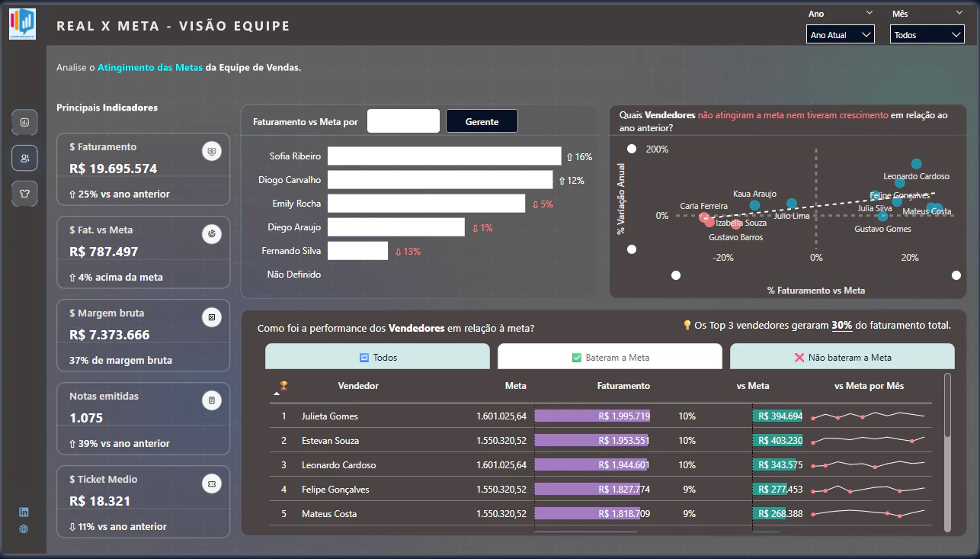Click the R$ 19.695.574 Faturamento value
This screenshot has width=980, height=559.
point(113,169)
